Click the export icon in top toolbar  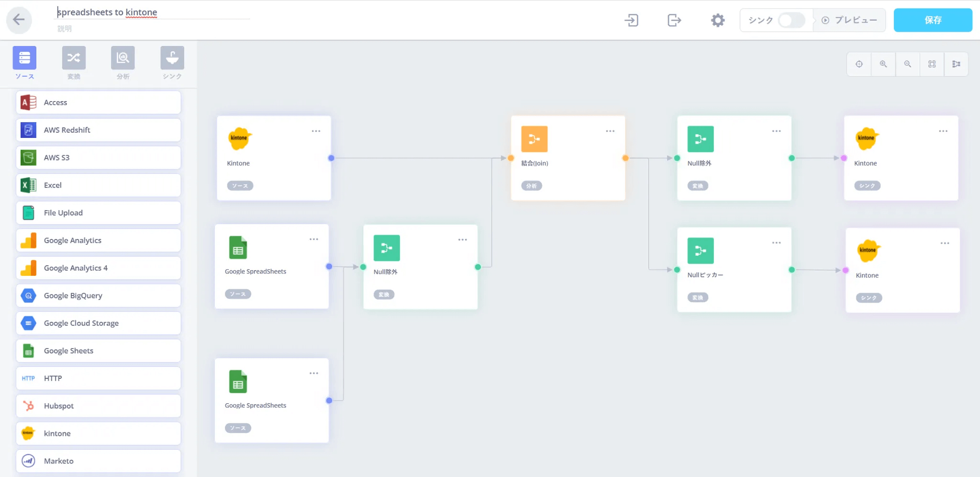click(674, 20)
